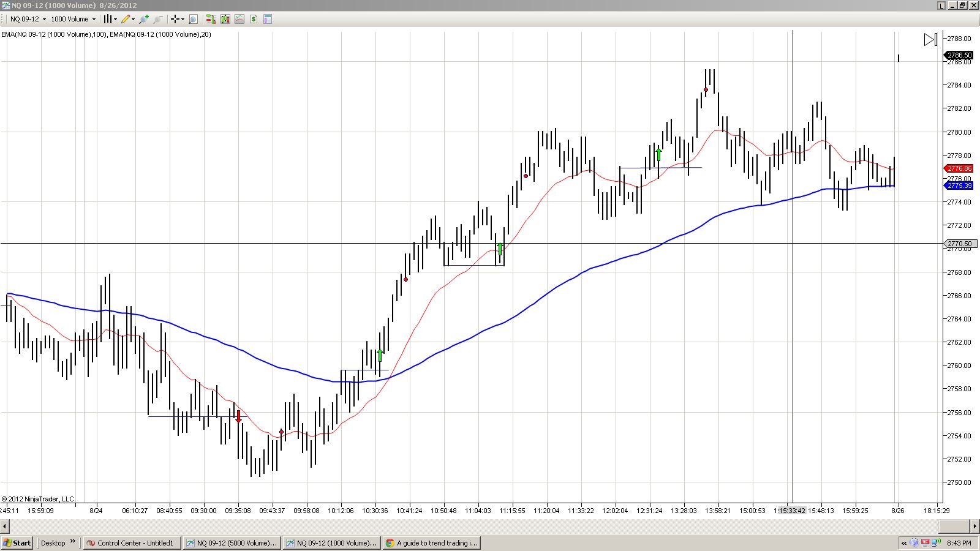
Task: Expand the Desktop toolbar chevron
Action: [x=73, y=542]
